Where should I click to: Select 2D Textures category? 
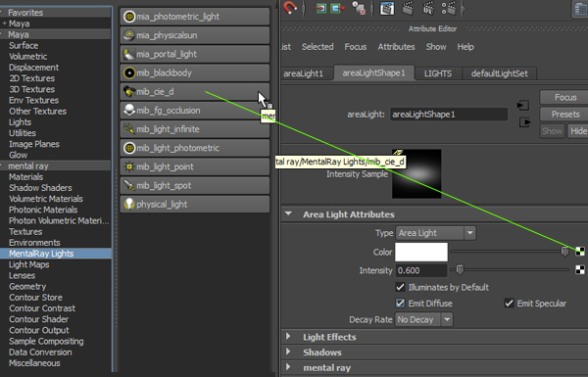32,78
